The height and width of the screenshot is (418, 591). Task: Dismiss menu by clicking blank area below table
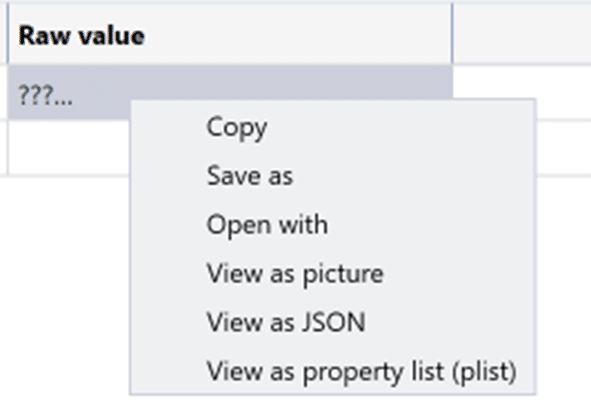[64, 294]
